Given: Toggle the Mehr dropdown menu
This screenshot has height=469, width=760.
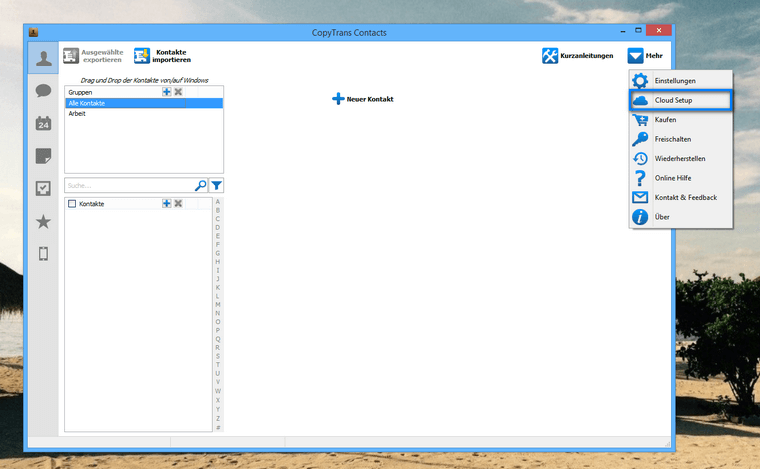Looking at the screenshot, I should 645,56.
